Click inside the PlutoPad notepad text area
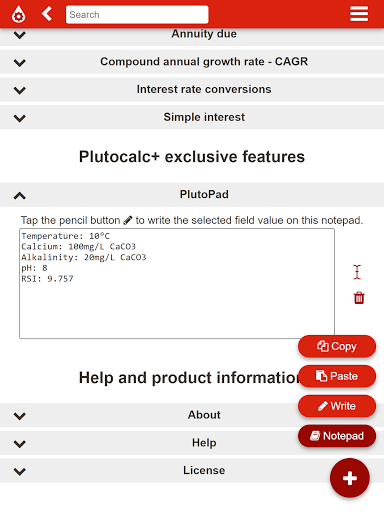This screenshot has height=512, width=384. pyautogui.click(x=177, y=283)
